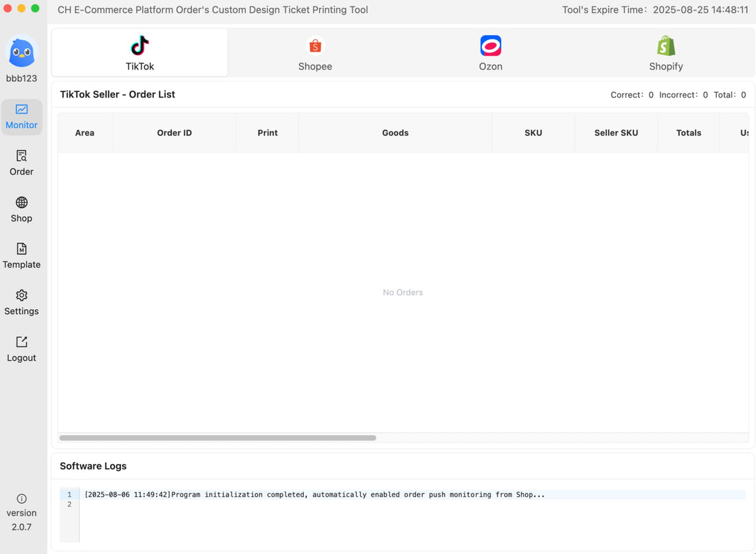Click the Goods column header
This screenshot has height=554, width=756.
click(x=395, y=133)
